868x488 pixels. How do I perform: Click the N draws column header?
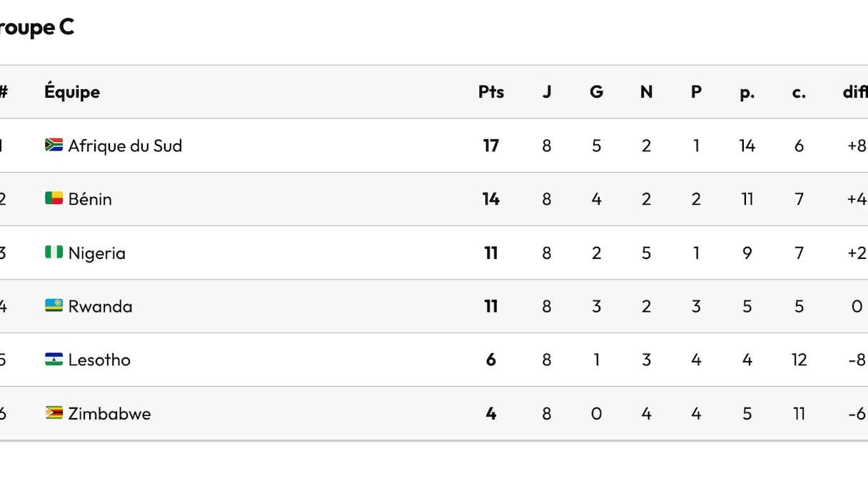tap(646, 92)
